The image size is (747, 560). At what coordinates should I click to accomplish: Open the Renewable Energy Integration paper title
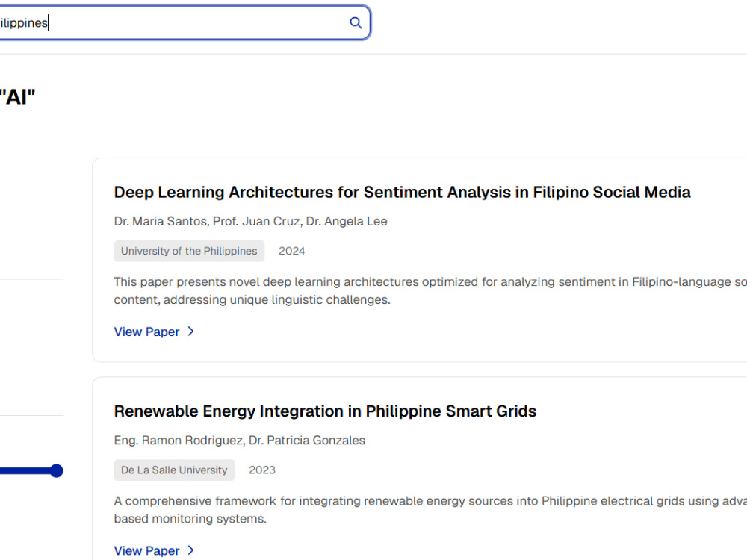(325, 411)
